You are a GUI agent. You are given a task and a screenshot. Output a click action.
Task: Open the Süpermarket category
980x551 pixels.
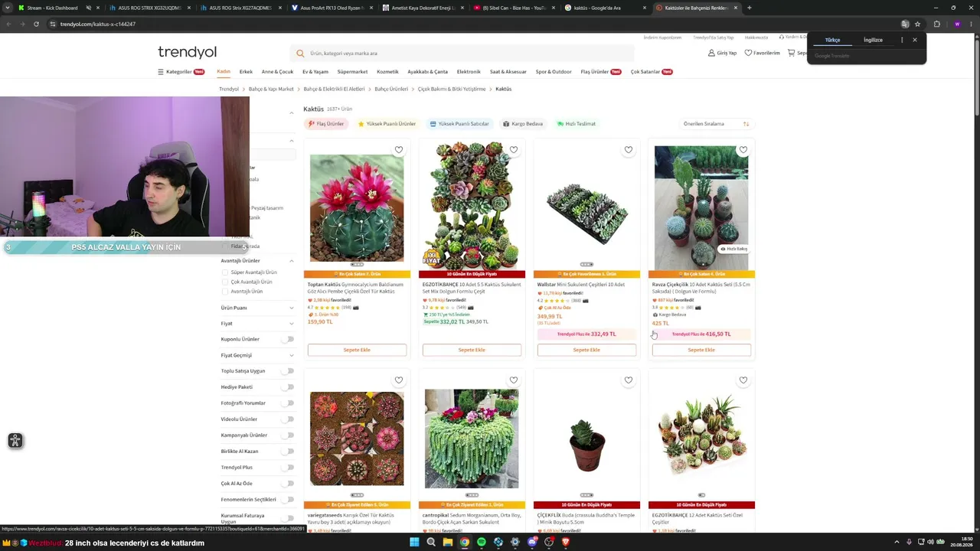click(x=352, y=72)
